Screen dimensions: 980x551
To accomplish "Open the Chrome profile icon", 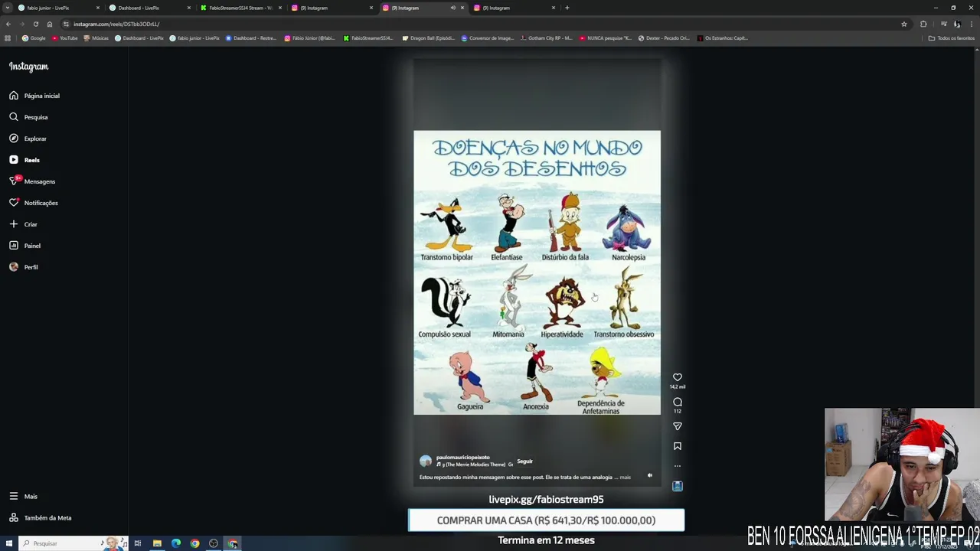I will pyautogui.click(x=957, y=24).
